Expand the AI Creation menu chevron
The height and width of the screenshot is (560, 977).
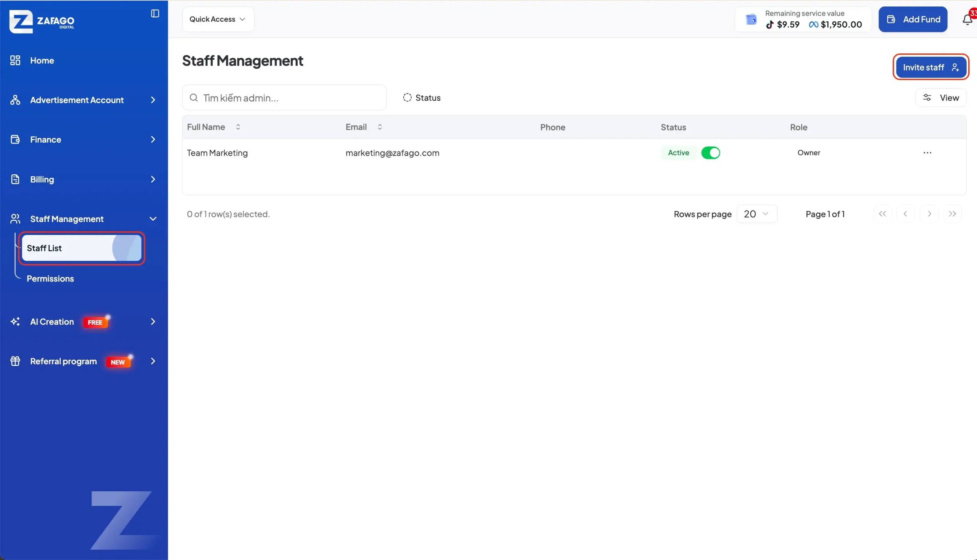point(153,322)
